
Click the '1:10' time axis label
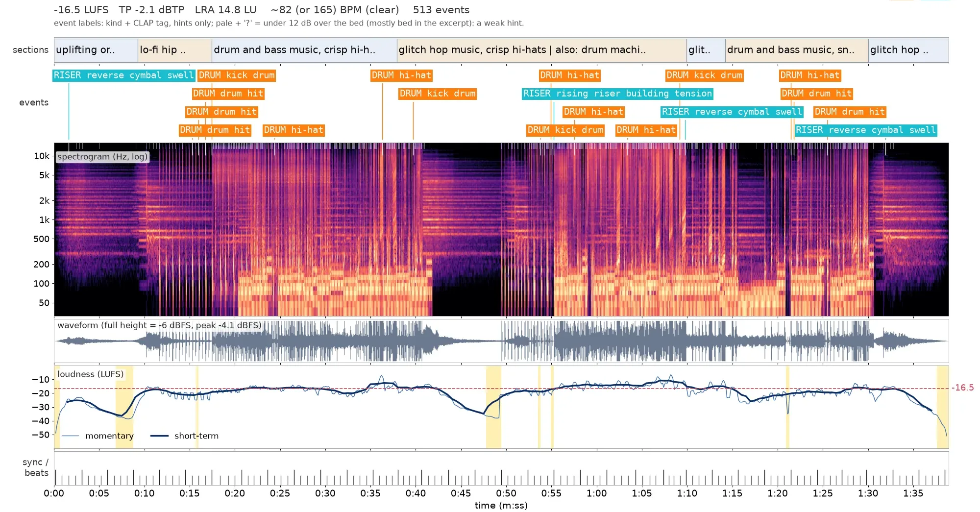(x=687, y=493)
